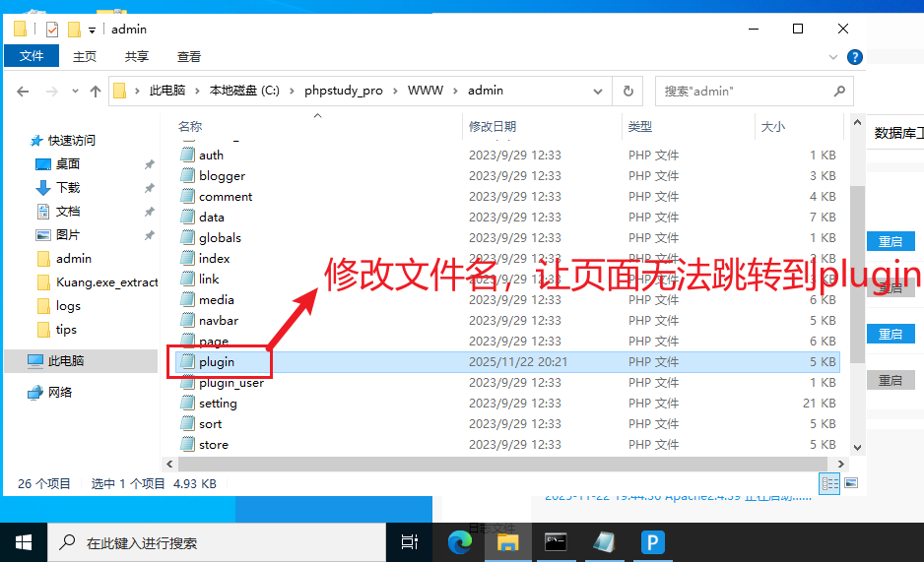Select the blogger PHP file icon
This screenshot has width=924, height=562.
[187, 175]
